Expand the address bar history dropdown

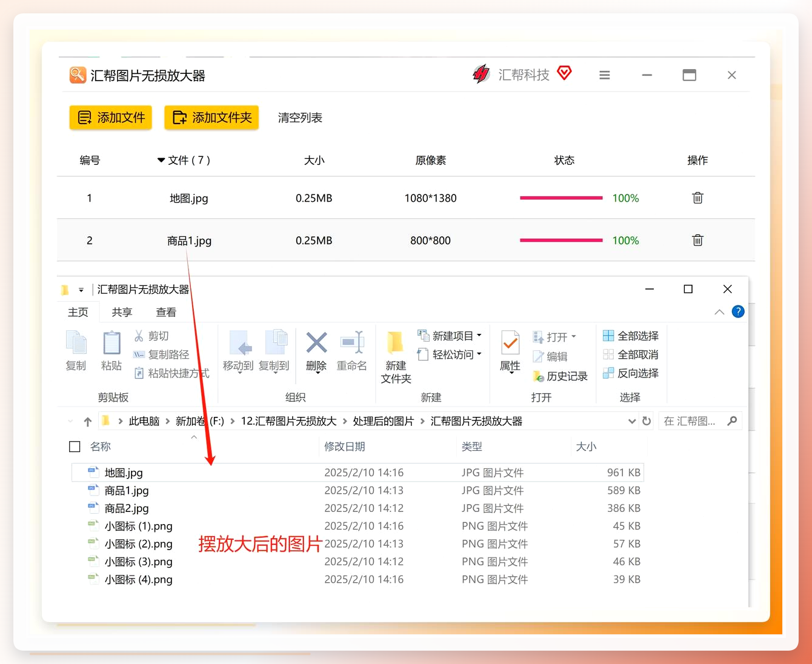click(x=632, y=421)
